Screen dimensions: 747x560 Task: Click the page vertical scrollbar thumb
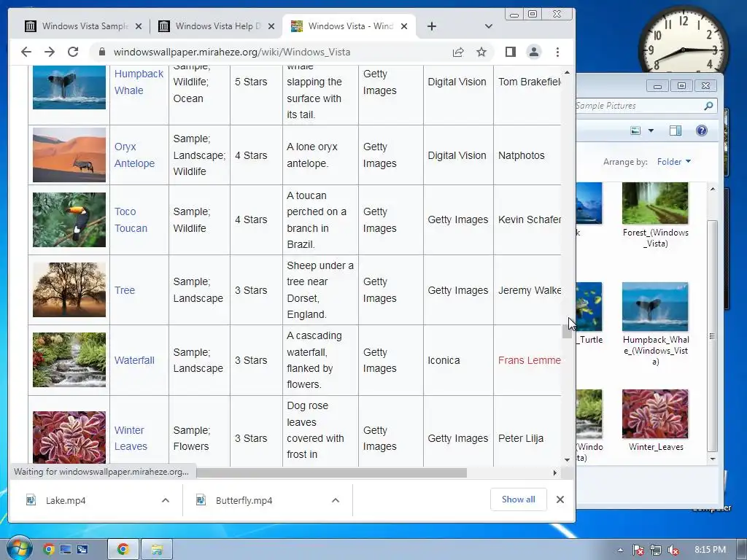click(x=567, y=331)
